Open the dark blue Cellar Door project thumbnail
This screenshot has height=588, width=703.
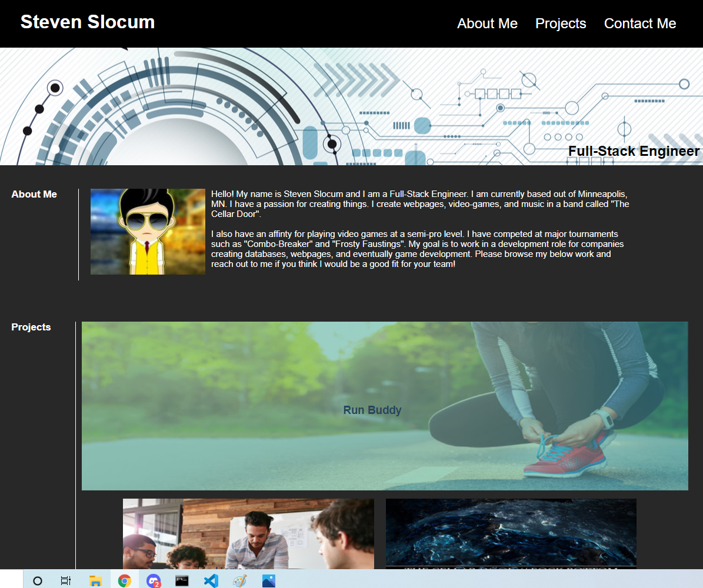(511, 534)
